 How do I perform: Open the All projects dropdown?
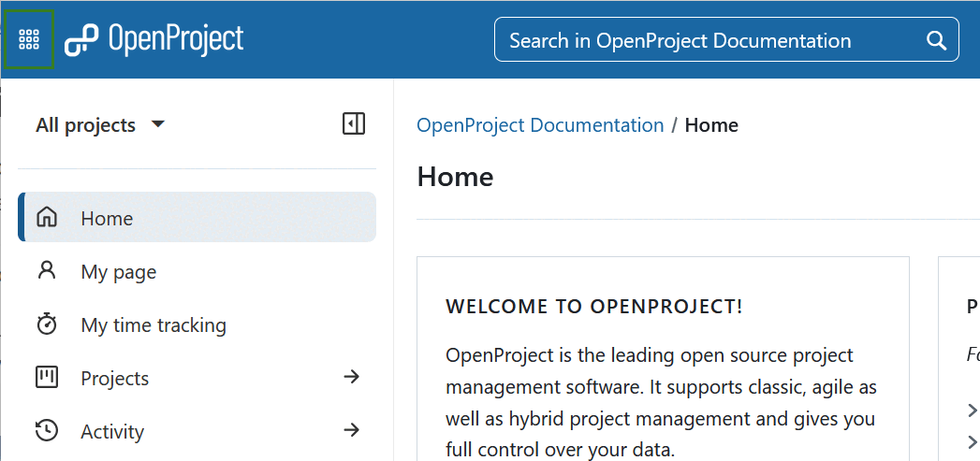point(100,125)
